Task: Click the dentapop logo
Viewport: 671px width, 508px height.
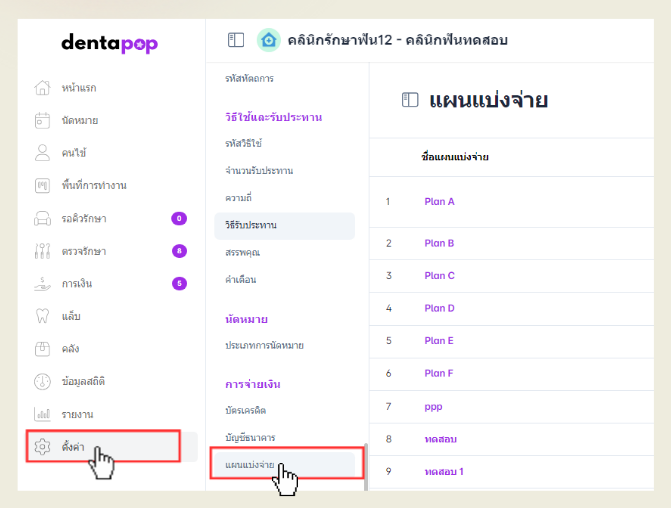Action: (x=109, y=43)
